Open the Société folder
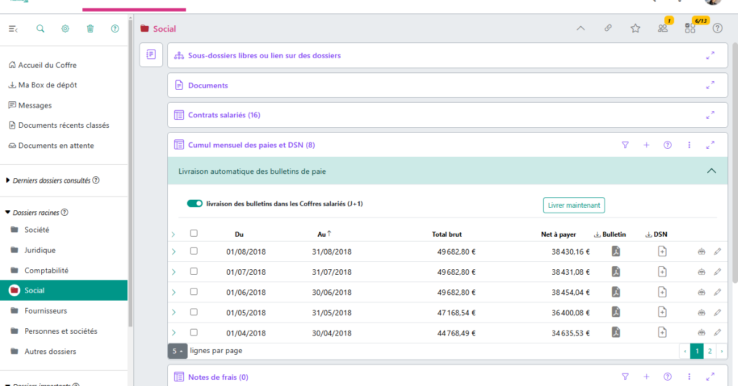Screen dimensions: 738x386 click(30, 230)
